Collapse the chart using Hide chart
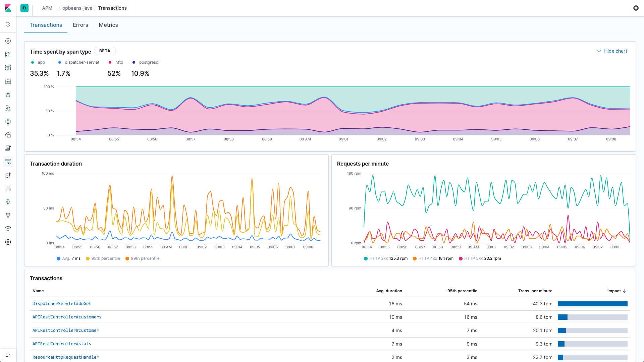This screenshot has width=644, height=362. 612,51
